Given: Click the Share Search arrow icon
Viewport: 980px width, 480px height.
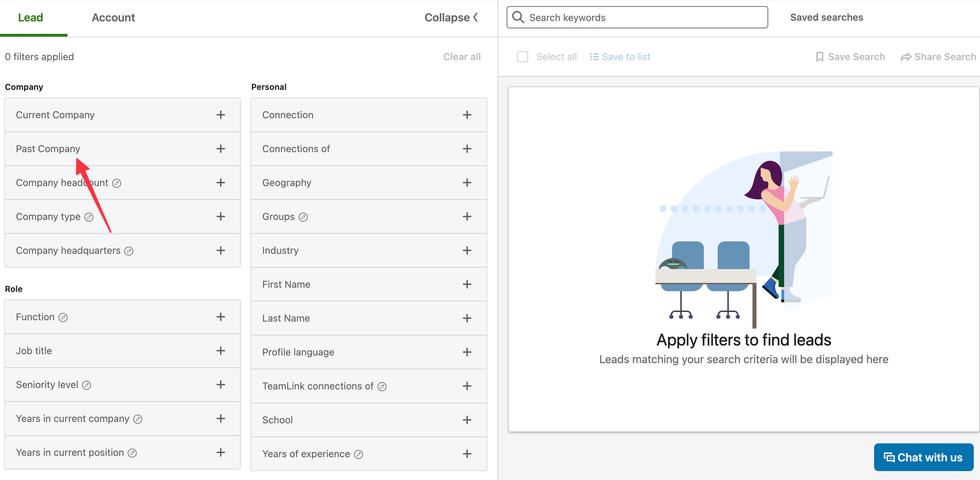Looking at the screenshot, I should [906, 57].
